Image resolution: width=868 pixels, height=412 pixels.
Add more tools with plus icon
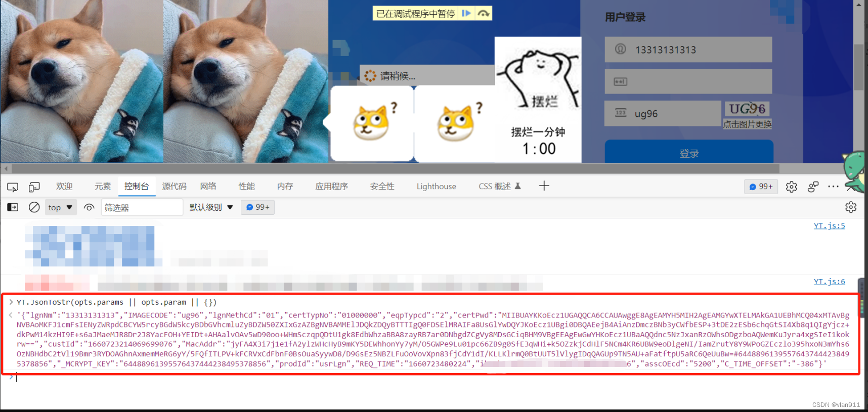pyautogui.click(x=544, y=186)
